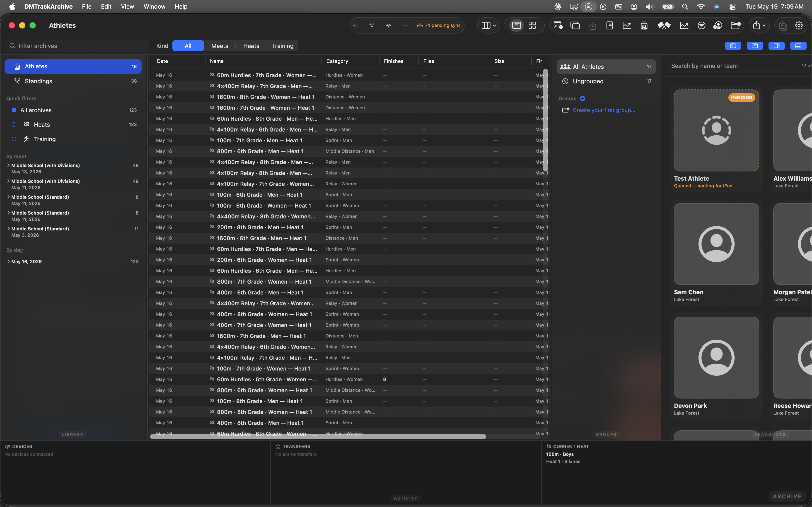812x507 pixels.
Task: Click the horizontal scrollbar under the archive table
Action: click(x=318, y=437)
